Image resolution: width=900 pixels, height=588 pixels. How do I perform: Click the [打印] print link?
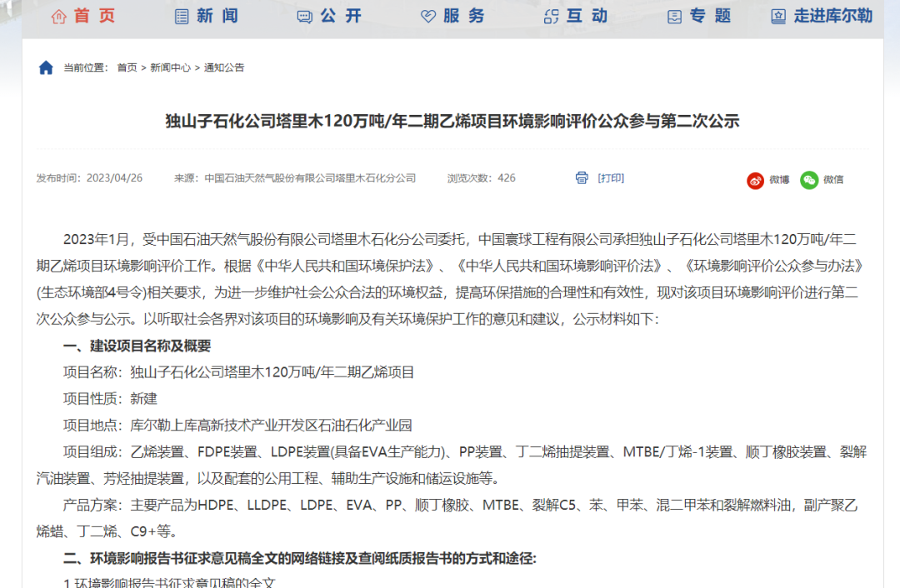click(x=611, y=178)
